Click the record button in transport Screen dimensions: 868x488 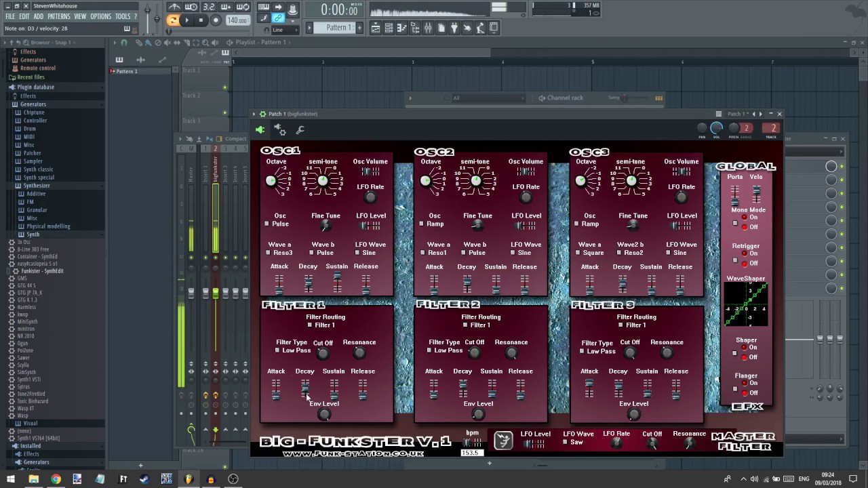pos(216,20)
